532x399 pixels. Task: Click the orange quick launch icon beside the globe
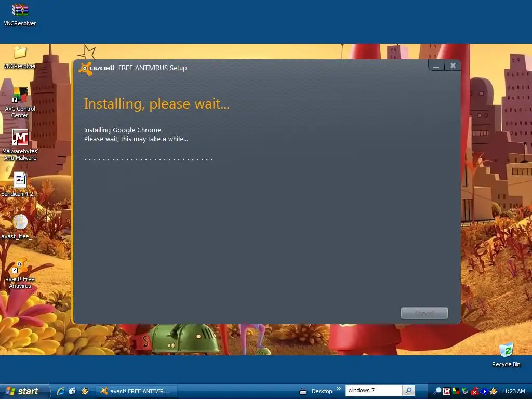tap(85, 391)
